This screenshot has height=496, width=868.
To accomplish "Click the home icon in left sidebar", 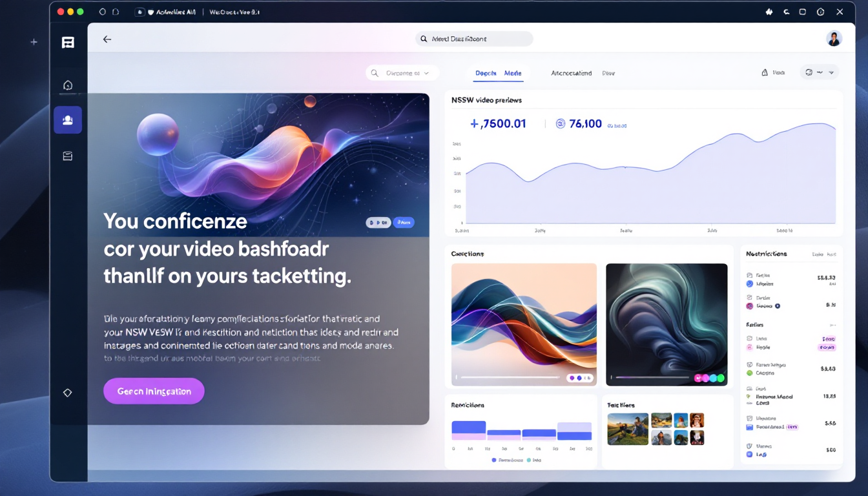I will coord(68,85).
